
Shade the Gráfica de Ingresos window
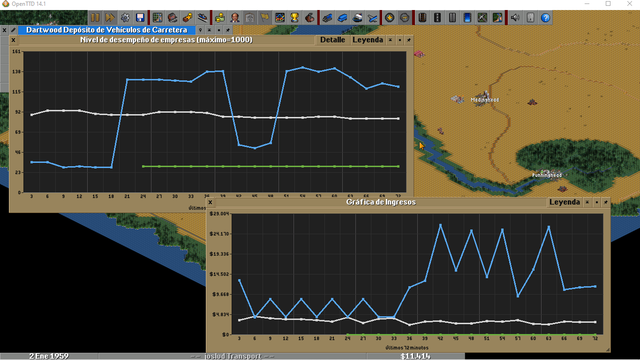[x=587, y=202]
